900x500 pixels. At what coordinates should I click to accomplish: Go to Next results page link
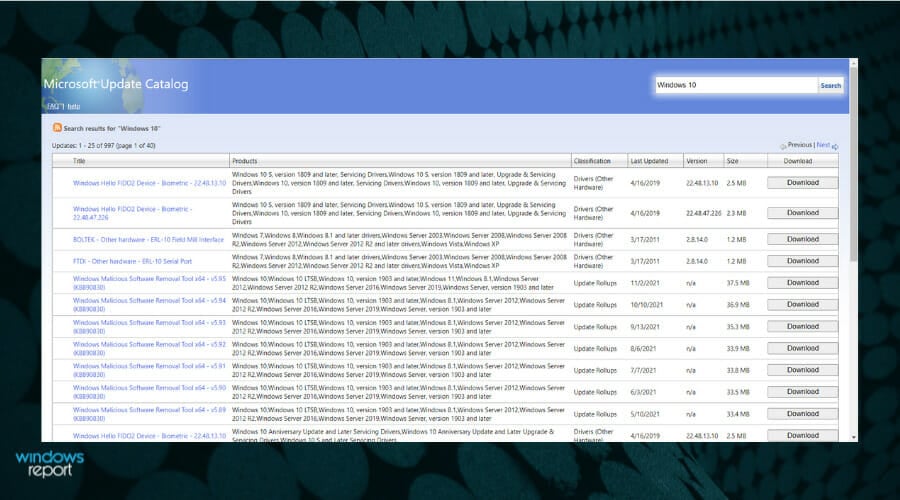coord(823,145)
